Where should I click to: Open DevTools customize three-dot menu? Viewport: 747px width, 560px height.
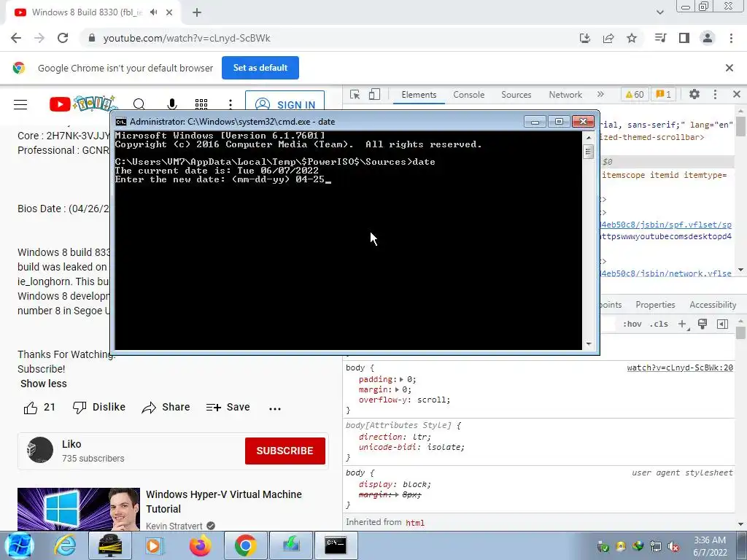click(715, 94)
